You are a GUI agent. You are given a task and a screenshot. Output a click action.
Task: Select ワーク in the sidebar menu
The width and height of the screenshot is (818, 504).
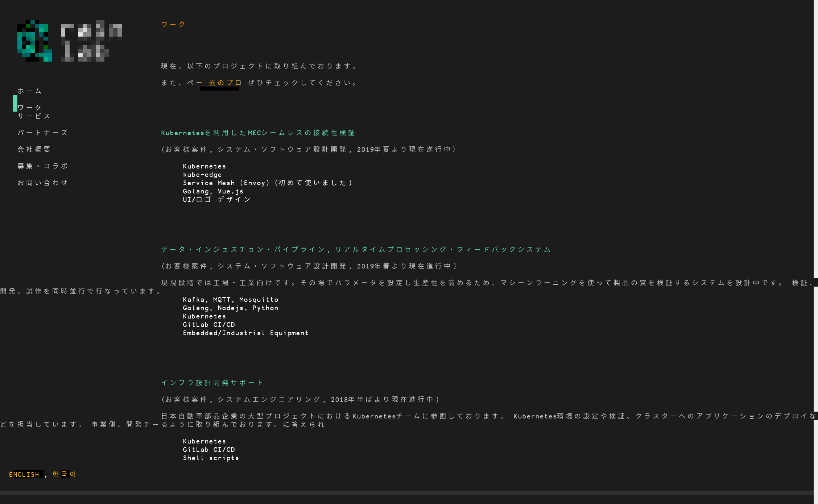click(x=30, y=108)
